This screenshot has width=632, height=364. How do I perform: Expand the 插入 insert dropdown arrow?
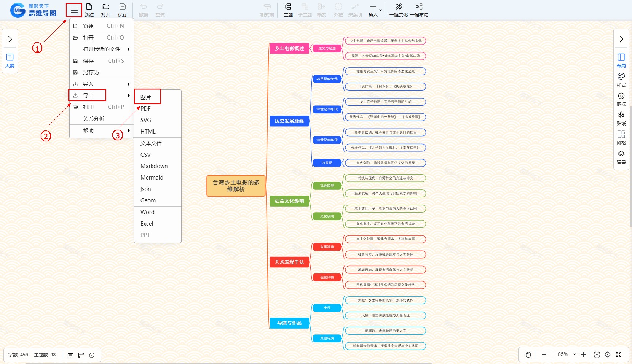click(x=381, y=10)
